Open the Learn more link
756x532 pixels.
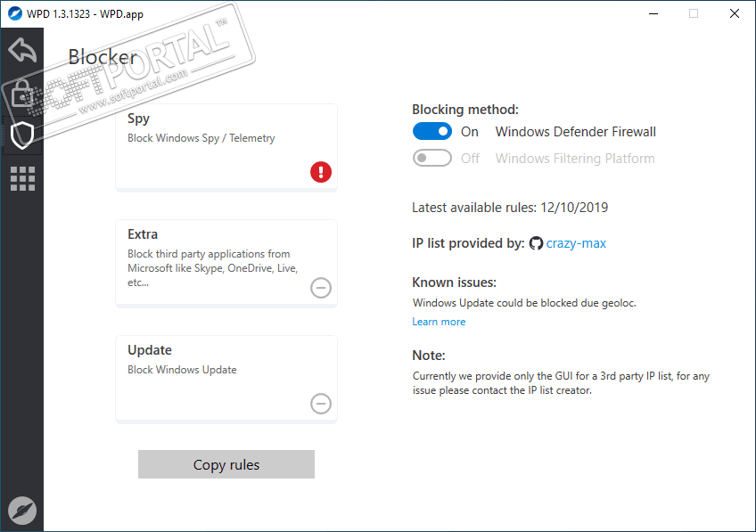[439, 322]
